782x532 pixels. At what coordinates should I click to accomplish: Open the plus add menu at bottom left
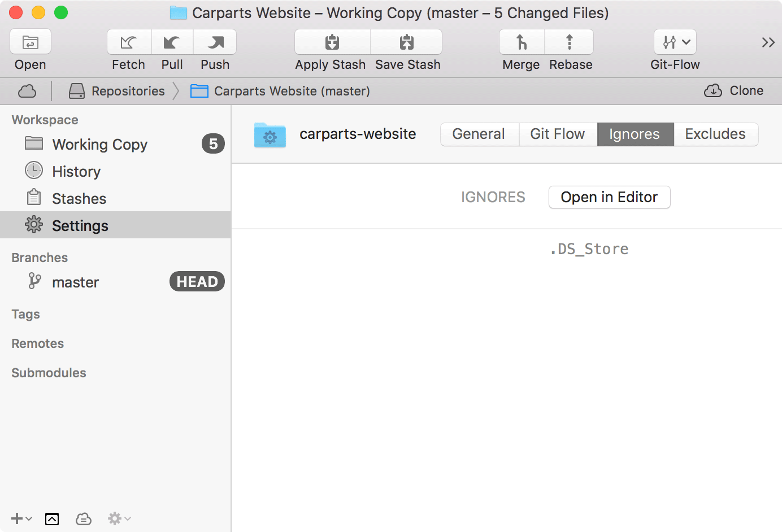[21, 518]
